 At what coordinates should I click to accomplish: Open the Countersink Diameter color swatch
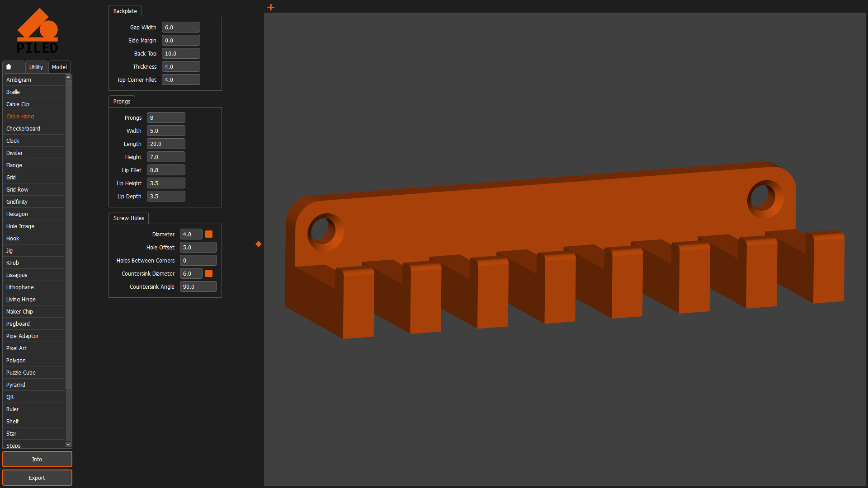coord(208,273)
